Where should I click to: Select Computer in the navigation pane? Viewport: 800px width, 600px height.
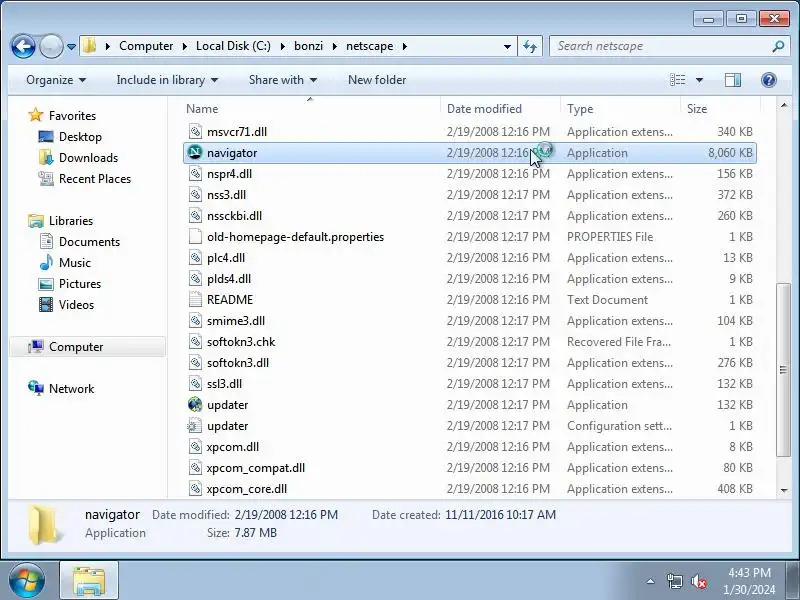click(76, 346)
